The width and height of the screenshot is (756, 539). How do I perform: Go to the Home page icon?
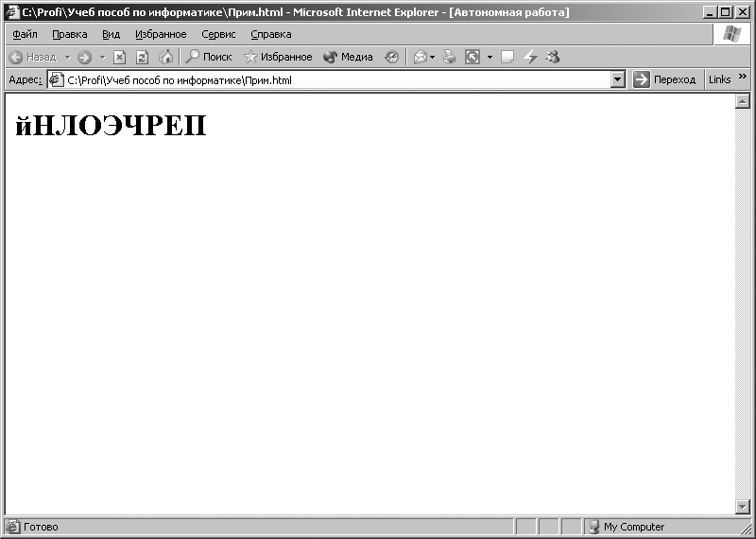click(166, 57)
